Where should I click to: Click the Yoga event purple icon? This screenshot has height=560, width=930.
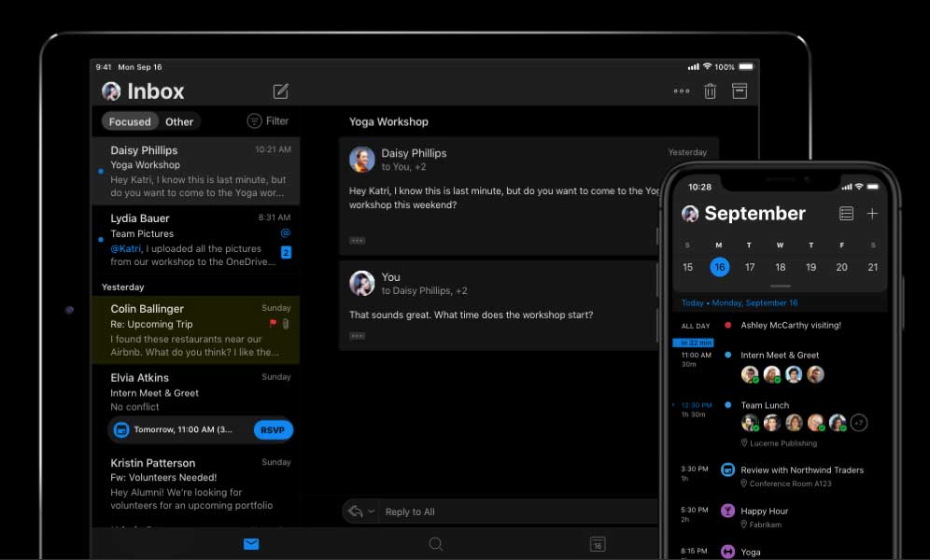(x=727, y=552)
